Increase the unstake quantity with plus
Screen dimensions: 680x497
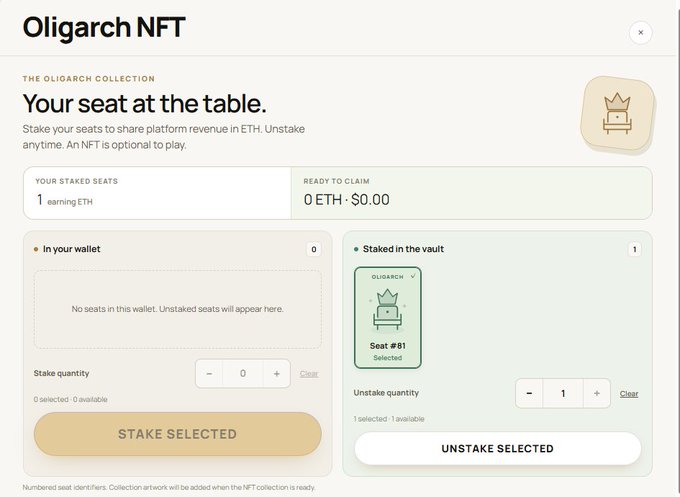597,393
